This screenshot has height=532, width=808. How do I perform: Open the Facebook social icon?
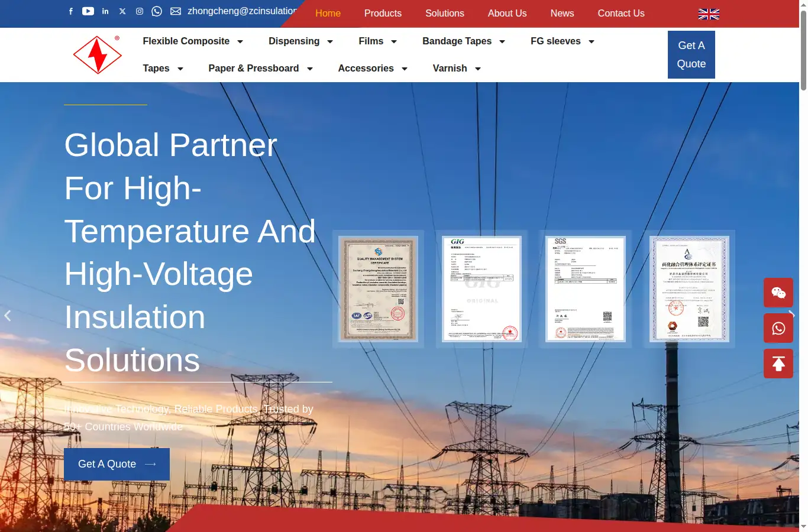[x=71, y=11]
